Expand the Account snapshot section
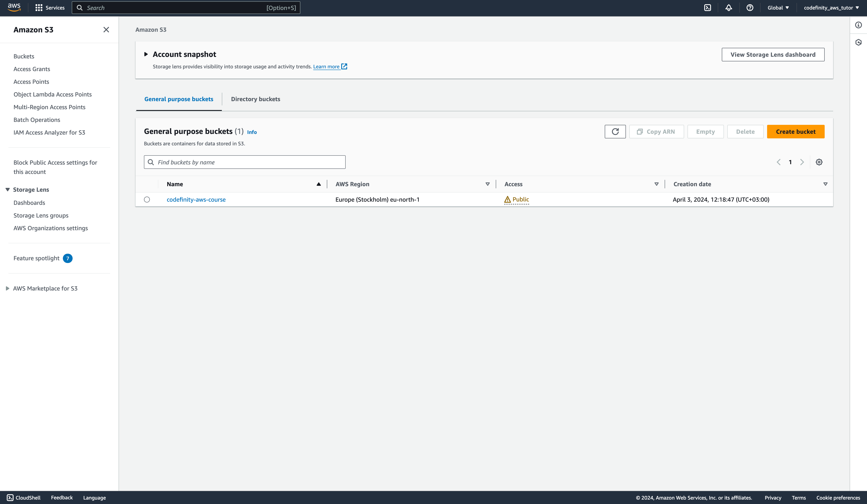The height and width of the screenshot is (504, 867). (146, 54)
